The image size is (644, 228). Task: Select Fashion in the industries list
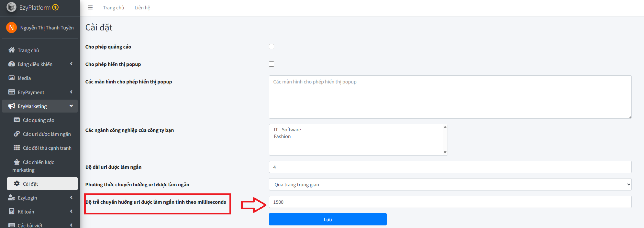click(282, 136)
